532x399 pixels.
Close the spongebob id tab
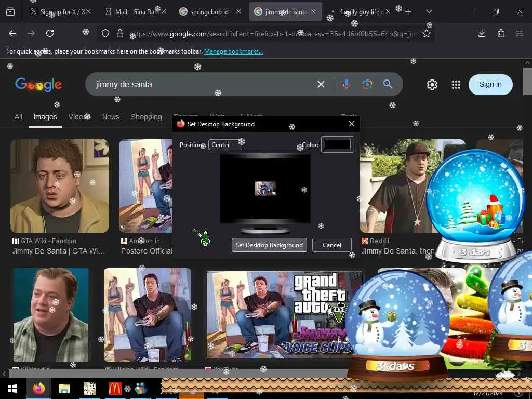(238, 11)
